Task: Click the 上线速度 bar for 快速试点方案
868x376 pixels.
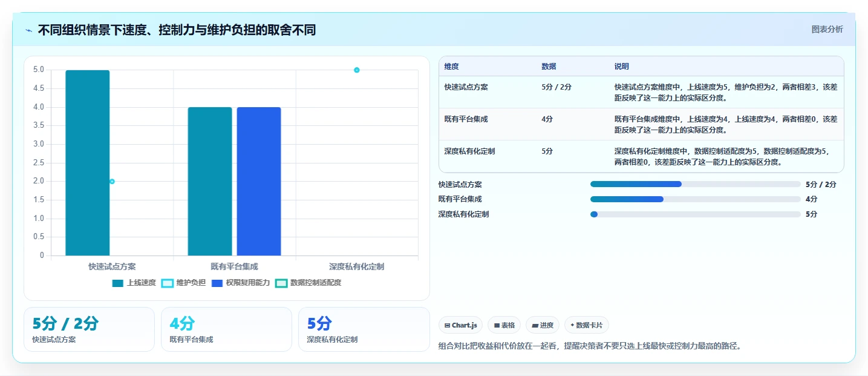Action: coord(88,163)
